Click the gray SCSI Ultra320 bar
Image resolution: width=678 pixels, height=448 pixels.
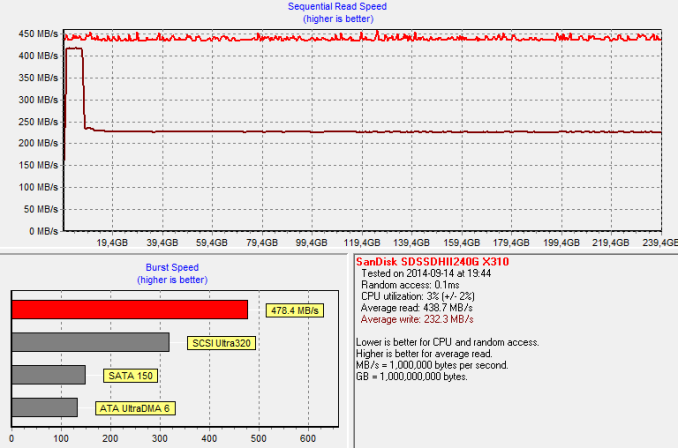pos(90,342)
